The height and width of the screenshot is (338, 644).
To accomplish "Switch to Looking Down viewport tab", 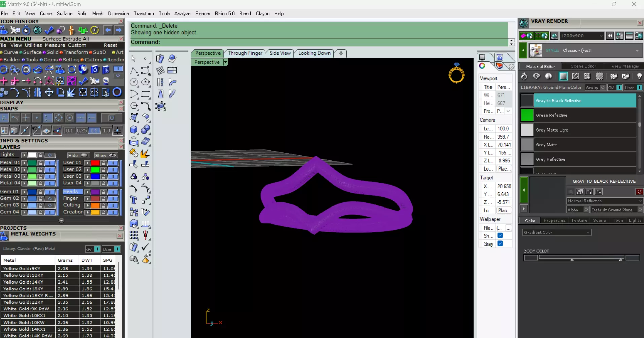I will 314,53.
